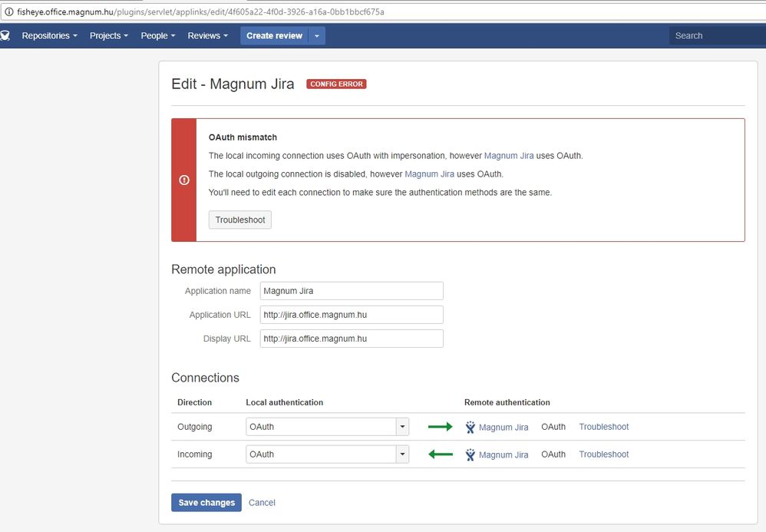Viewport: 766px width, 532px height.
Task: Open the Projects menu
Action: tap(108, 36)
